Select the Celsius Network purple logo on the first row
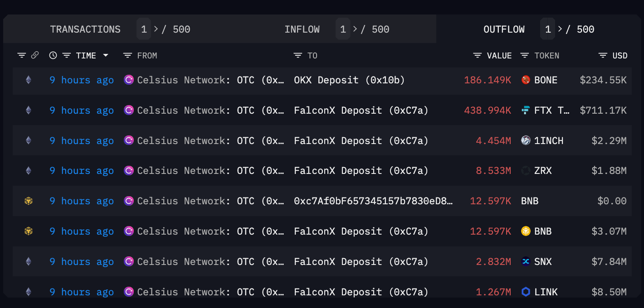The height and width of the screenshot is (308, 644). (x=129, y=80)
